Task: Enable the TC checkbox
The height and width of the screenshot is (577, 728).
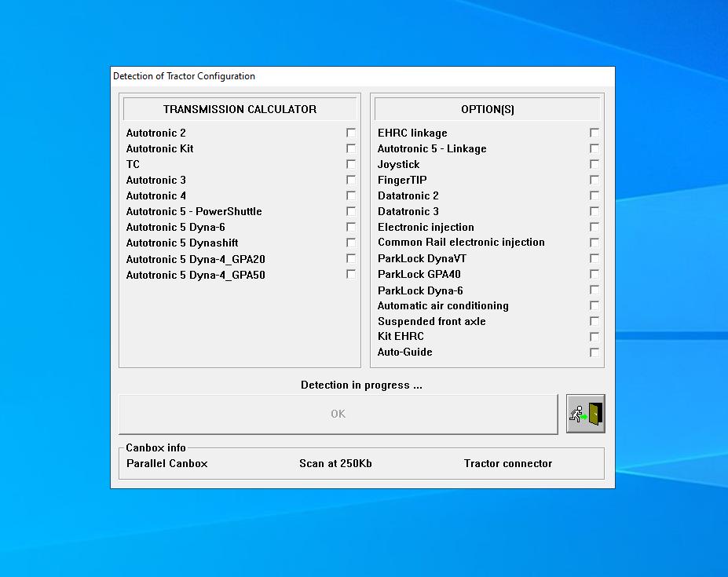Action: coord(351,164)
